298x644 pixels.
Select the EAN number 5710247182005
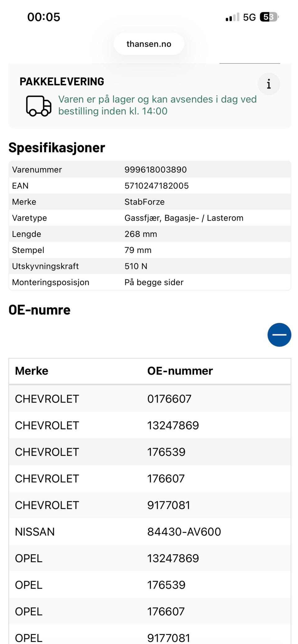[x=156, y=186]
